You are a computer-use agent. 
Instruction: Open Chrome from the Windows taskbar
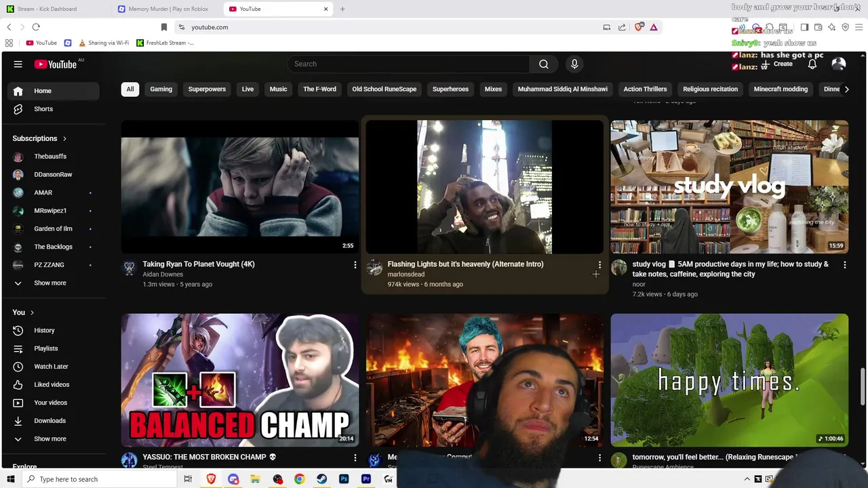(x=299, y=479)
